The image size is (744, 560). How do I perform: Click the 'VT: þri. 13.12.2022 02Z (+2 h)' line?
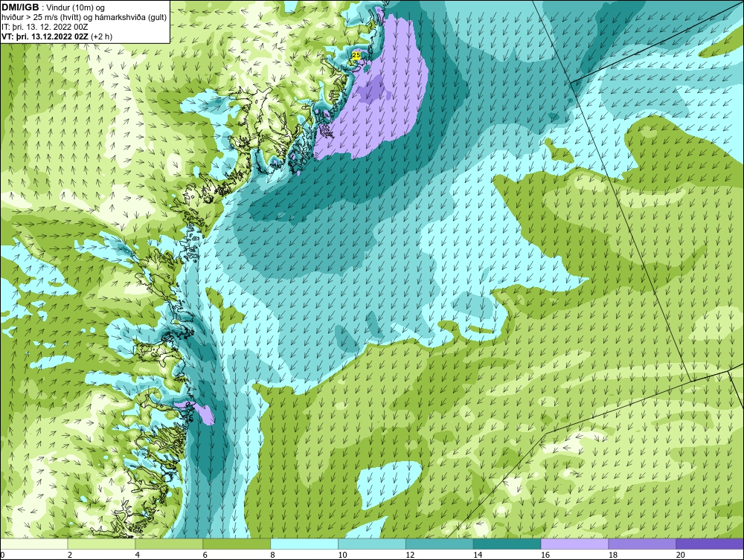pyautogui.click(x=57, y=36)
